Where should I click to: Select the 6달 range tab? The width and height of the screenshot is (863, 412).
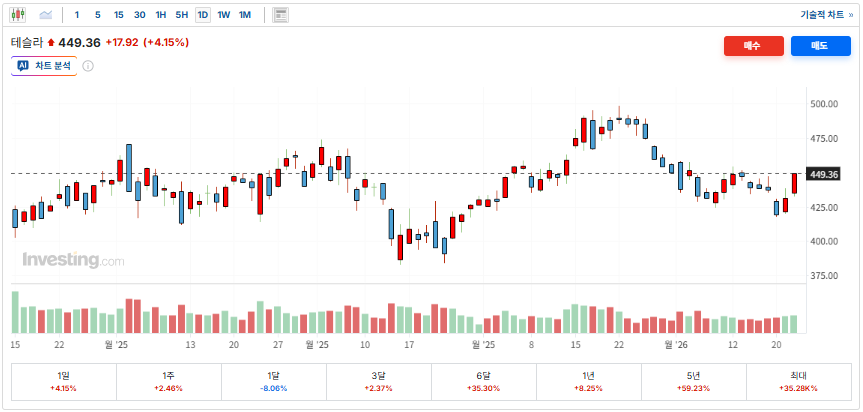coord(484,381)
